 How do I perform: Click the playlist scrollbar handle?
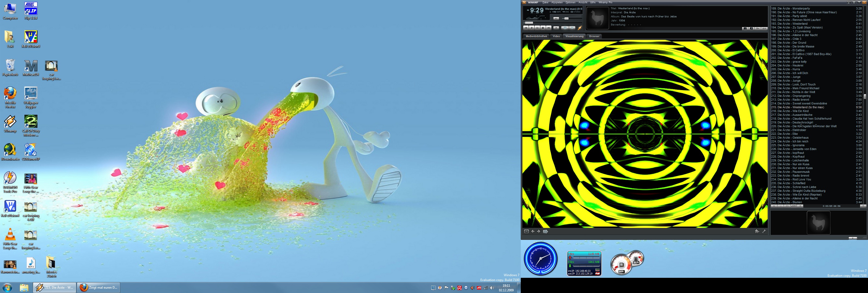click(x=865, y=96)
